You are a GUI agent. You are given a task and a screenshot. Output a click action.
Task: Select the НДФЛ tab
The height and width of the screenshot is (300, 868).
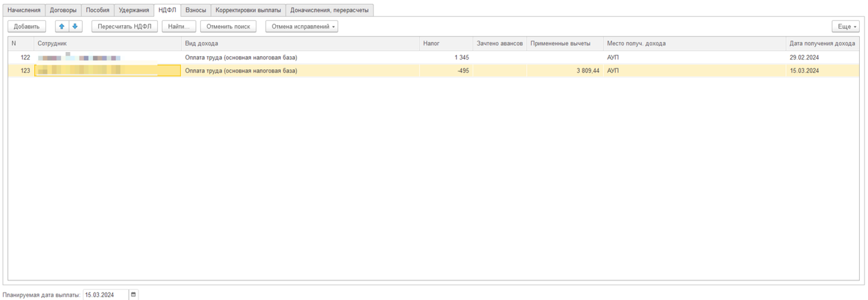click(167, 10)
